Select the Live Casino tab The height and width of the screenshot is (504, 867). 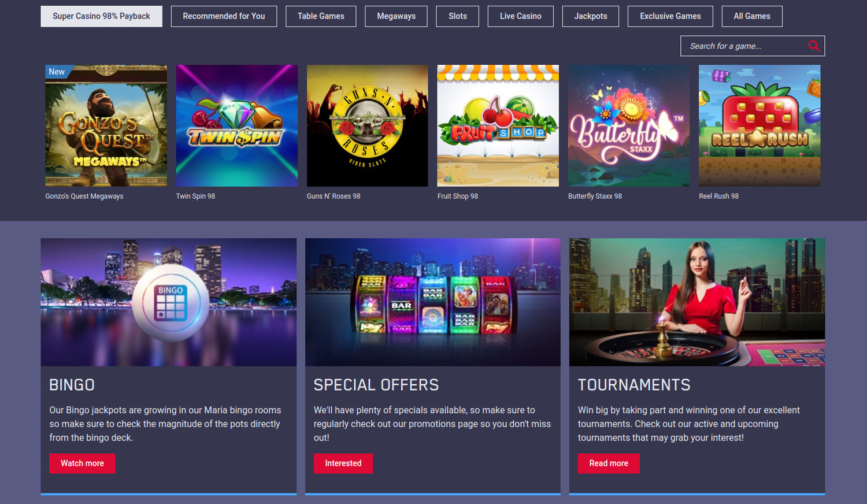click(x=521, y=16)
